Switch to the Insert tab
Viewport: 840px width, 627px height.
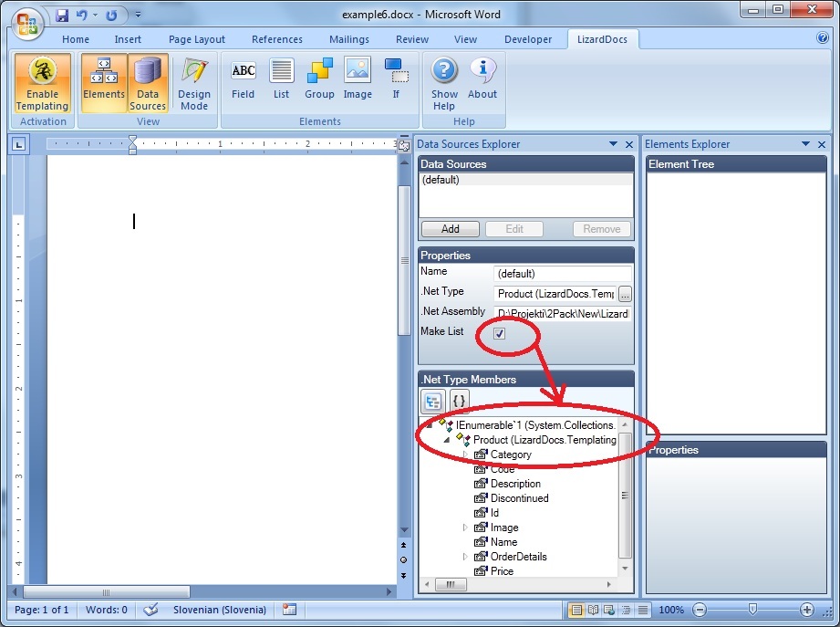point(128,39)
